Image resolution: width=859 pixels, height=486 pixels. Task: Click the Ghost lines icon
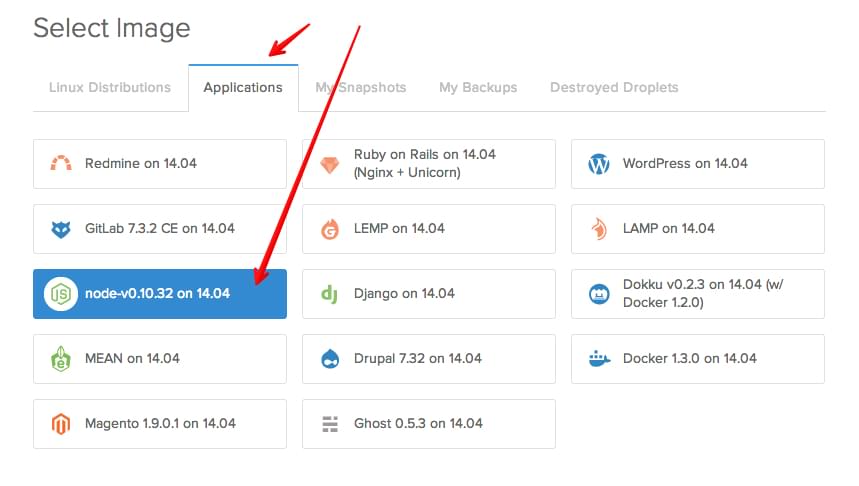(330, 424)
